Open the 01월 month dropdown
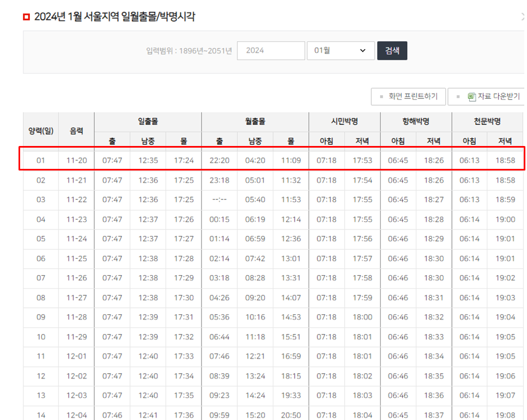The image size is (527, 420). 341,51
